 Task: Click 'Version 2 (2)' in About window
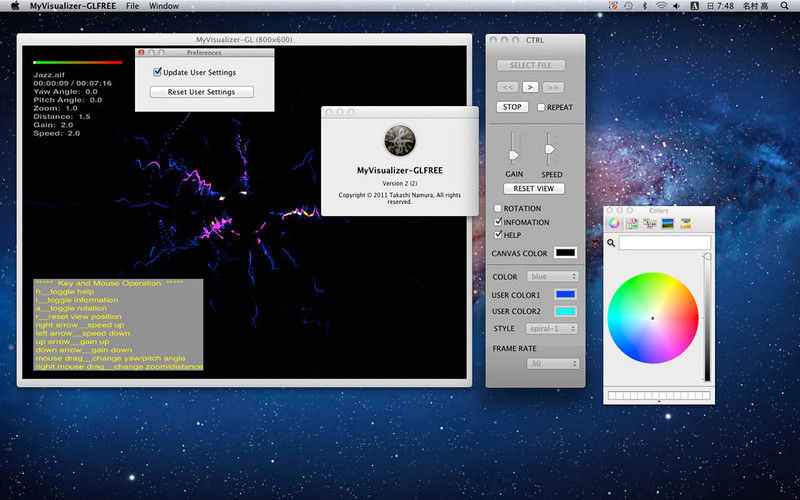pos(399,183)
